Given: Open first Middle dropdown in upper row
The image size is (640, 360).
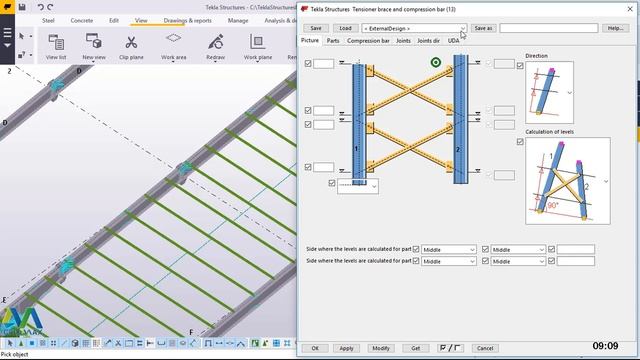Looking at the screenshot, I should coord(449,249).
